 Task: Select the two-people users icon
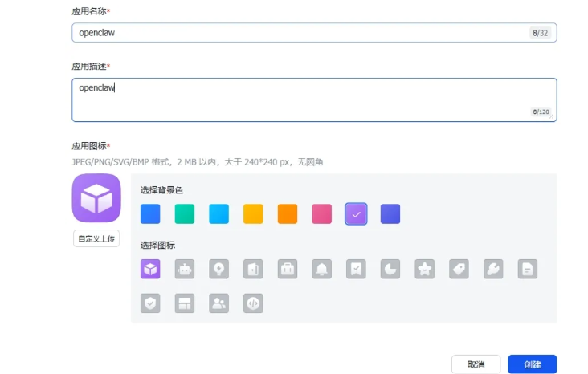[x=218, y=303]
